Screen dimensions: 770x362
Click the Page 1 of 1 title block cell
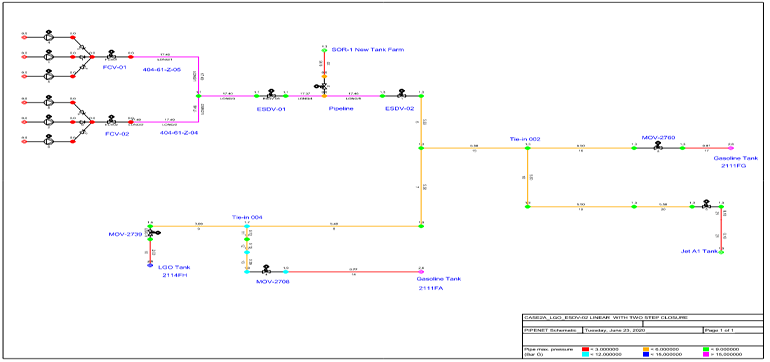(733, 330)
